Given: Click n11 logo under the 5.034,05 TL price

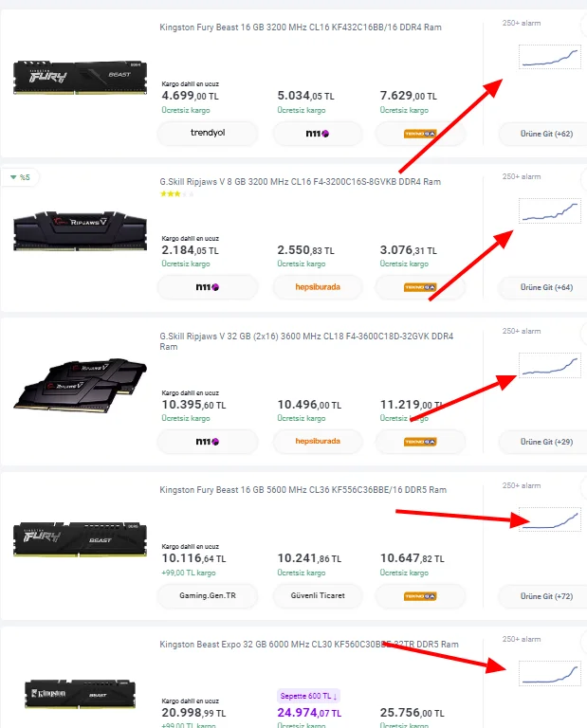Looking at the screenshot, I should [x=317, y=134].
